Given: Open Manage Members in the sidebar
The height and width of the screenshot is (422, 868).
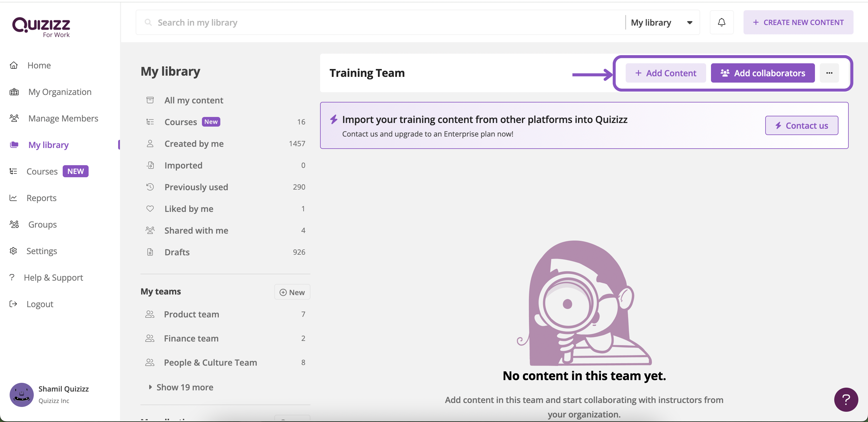Looking at the screenshot, I should [x=63, y=118].
